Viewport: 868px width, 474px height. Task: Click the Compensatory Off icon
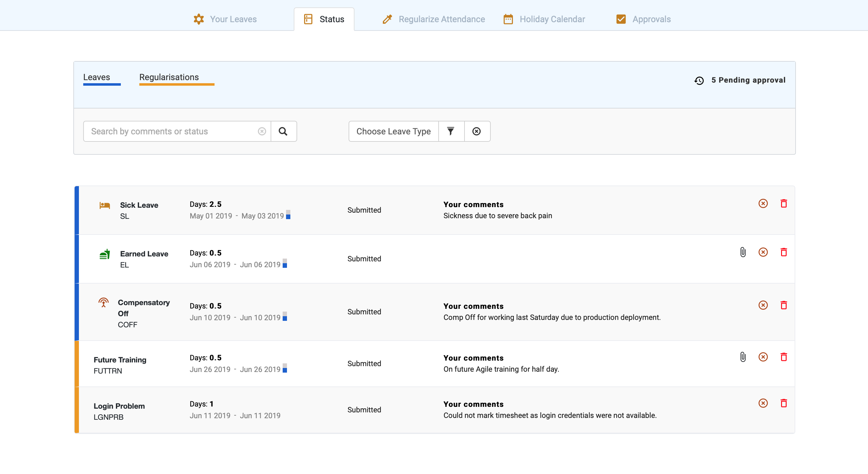pos(104,302)
